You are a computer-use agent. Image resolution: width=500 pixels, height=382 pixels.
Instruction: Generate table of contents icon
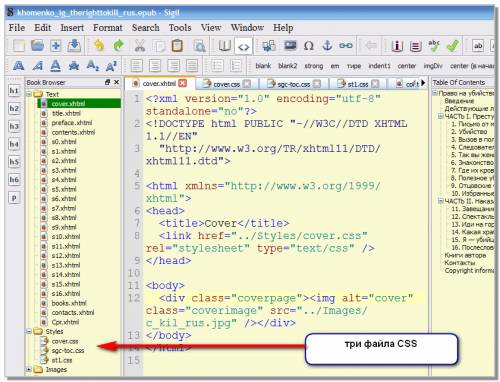(415, 46)
